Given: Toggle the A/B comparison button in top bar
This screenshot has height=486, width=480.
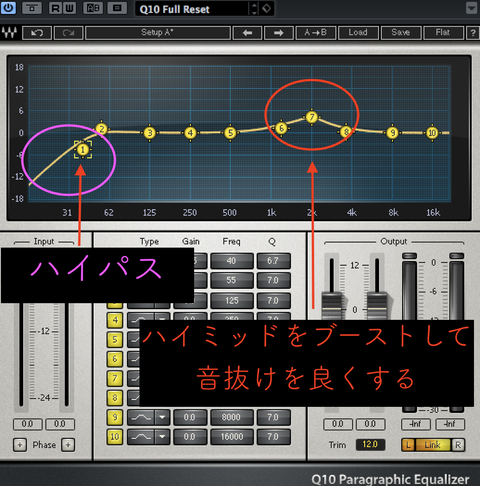Looking at the screenshot, I should 93,8.
